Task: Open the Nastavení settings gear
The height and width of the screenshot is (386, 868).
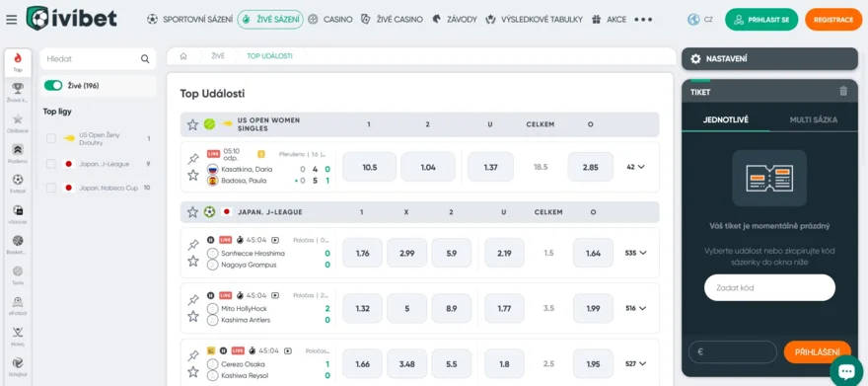Action: [x=695, y=58]
